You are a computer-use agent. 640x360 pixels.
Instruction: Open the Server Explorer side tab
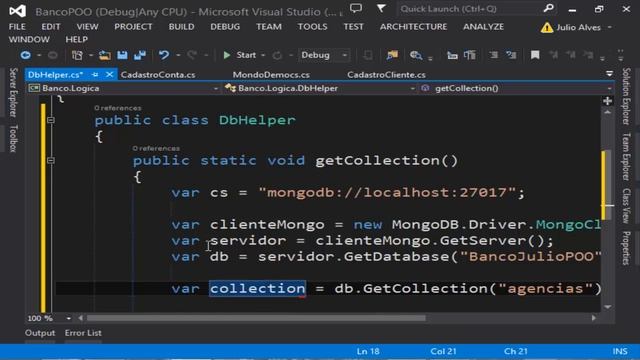click(13, 92)
